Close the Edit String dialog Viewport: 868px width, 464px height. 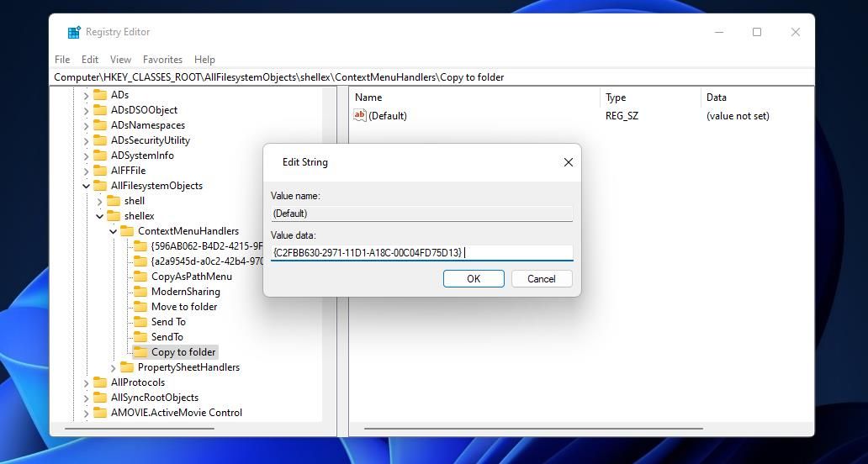coord(568,162)
